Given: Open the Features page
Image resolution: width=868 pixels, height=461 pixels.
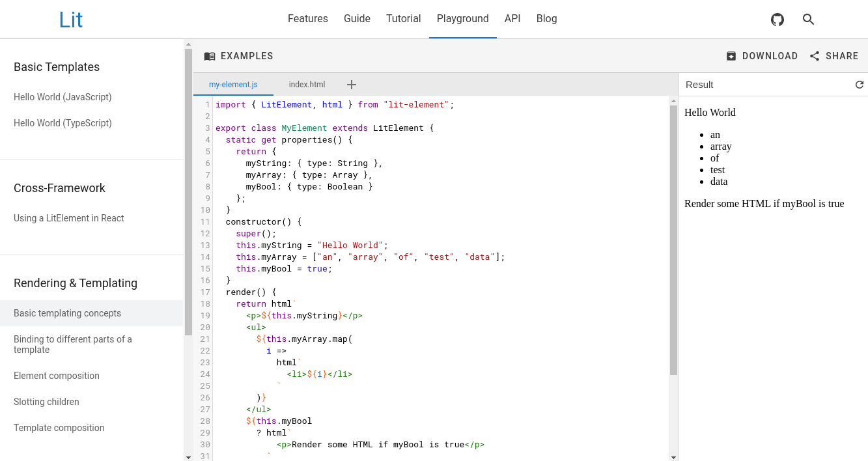Looking at the screenshot, I should (x=308, y=19).
